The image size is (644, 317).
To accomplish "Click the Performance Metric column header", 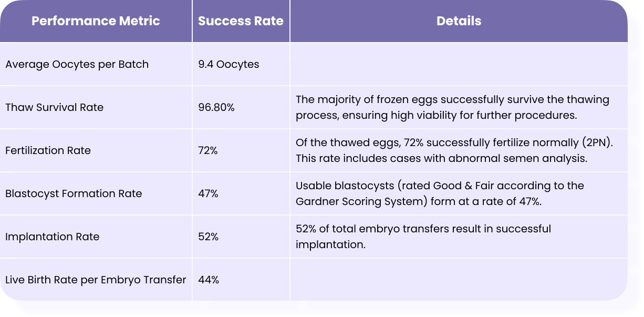I will [96, 22].
